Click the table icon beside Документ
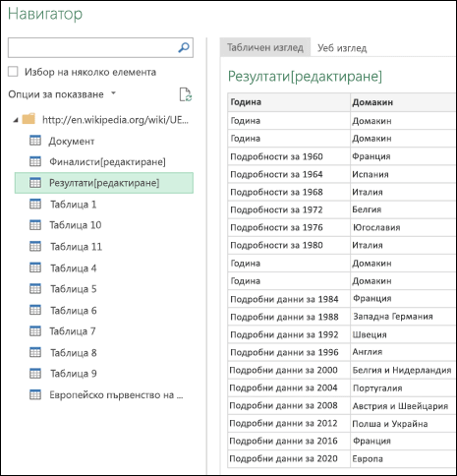Image resolution: width=457 pixels, height=476 pixels. pyautogui.click(x=35, y=141)
